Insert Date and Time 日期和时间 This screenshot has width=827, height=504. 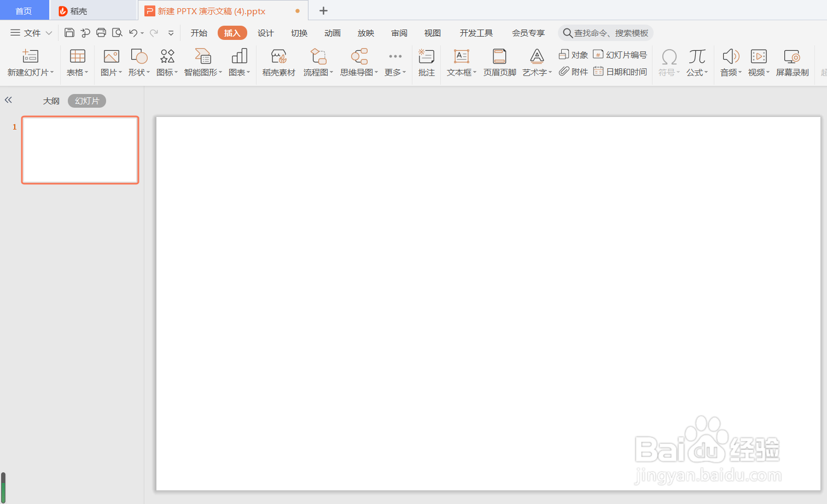(620, 72)
